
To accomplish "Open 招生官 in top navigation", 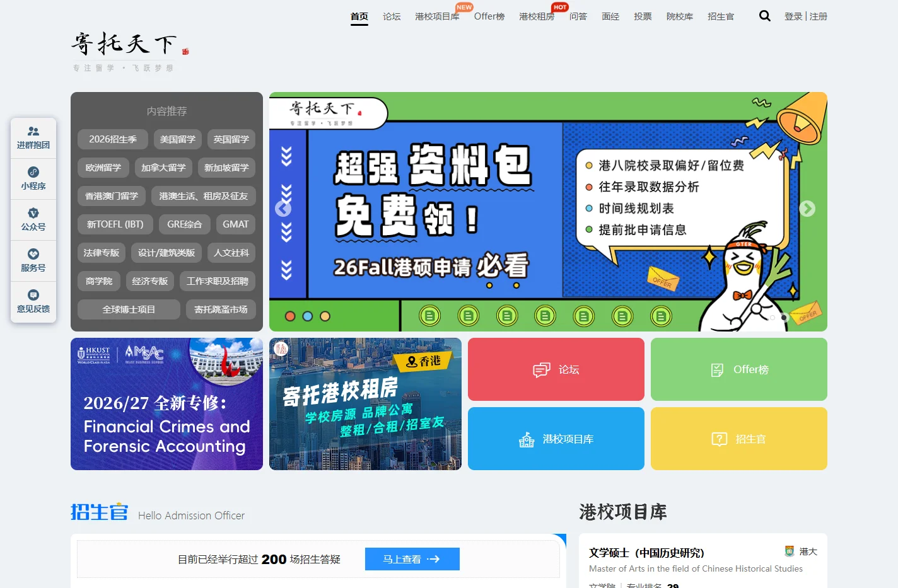I will (x=721, y=16).
